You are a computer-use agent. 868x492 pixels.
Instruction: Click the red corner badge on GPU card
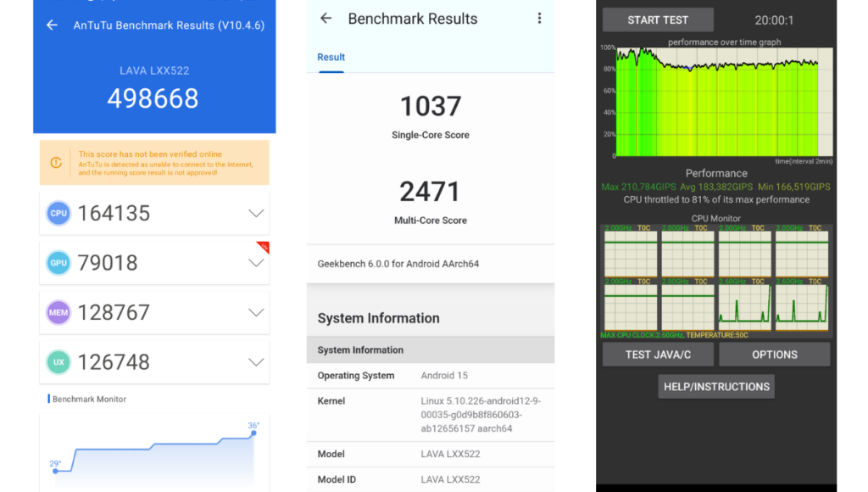[x=264, y=247]
